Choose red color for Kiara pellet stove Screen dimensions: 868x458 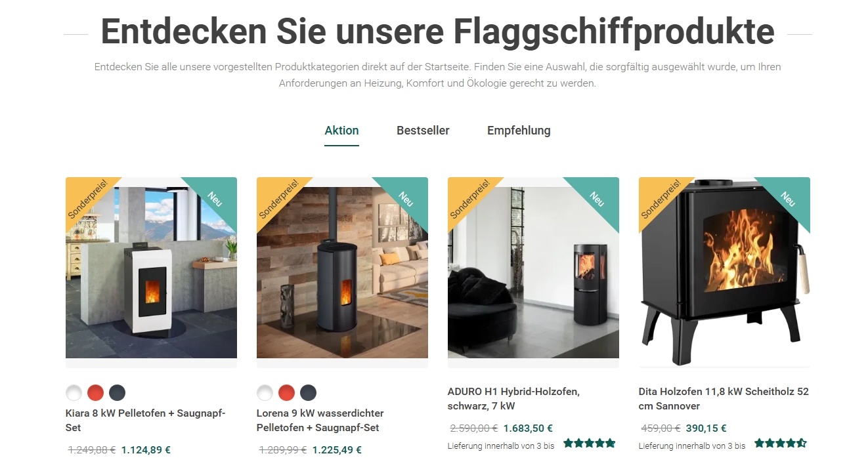[96, 393]
